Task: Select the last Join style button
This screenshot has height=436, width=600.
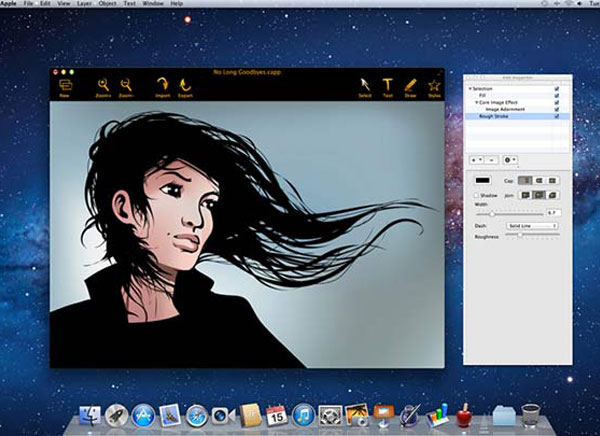Action: click(x=553, y=195)
